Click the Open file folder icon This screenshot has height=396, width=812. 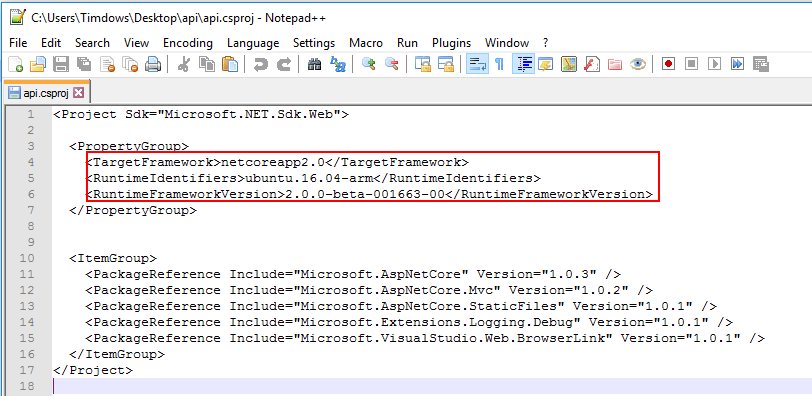pos(38,64)
